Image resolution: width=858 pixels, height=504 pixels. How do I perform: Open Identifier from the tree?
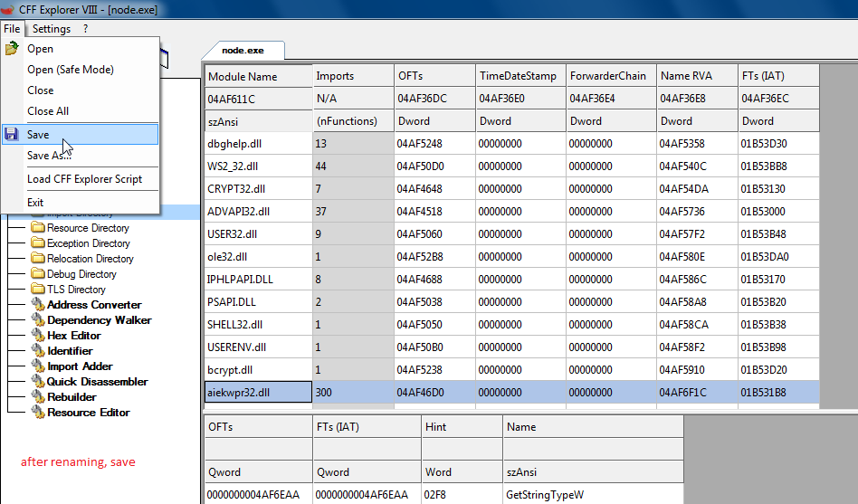coord(70,350)
